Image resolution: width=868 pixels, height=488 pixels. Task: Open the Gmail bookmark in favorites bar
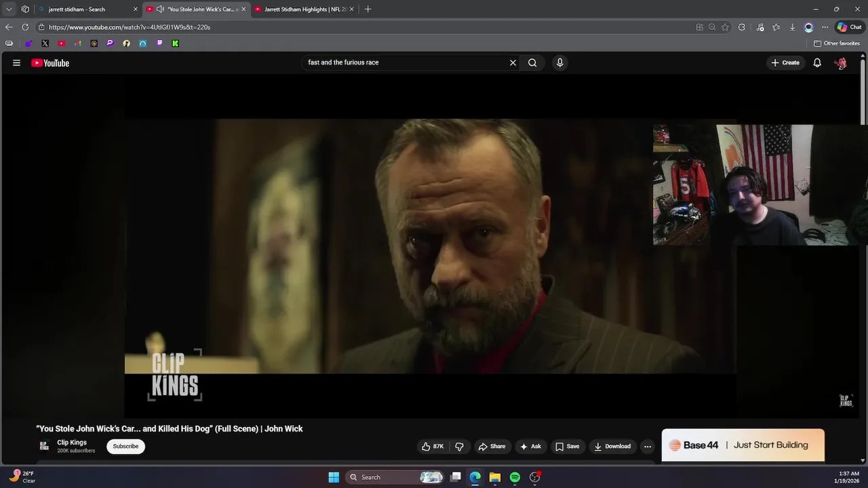[x=77, y=43]
